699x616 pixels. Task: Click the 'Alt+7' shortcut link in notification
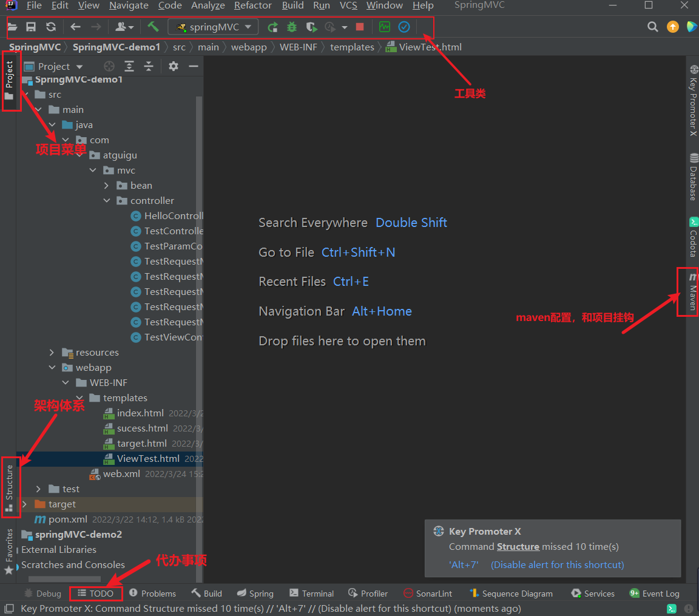(464, 565)
